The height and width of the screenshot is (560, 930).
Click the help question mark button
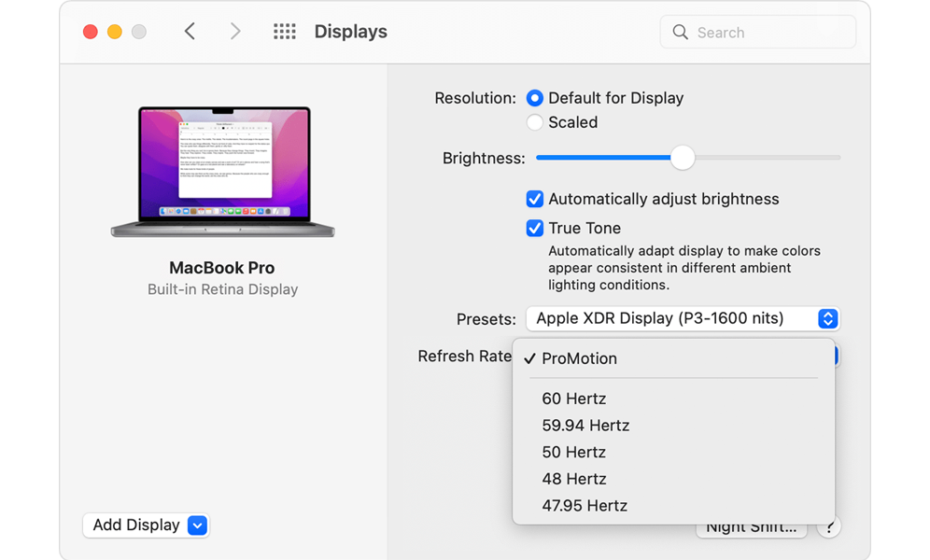coord(828,527)
